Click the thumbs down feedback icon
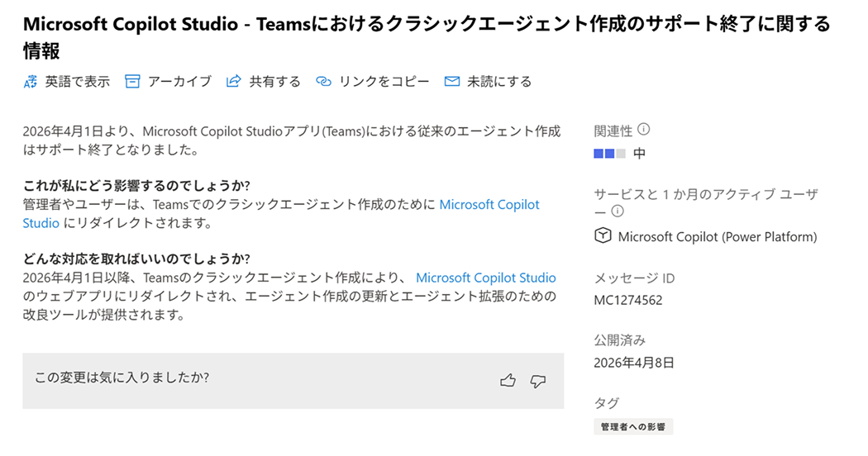 538,381
